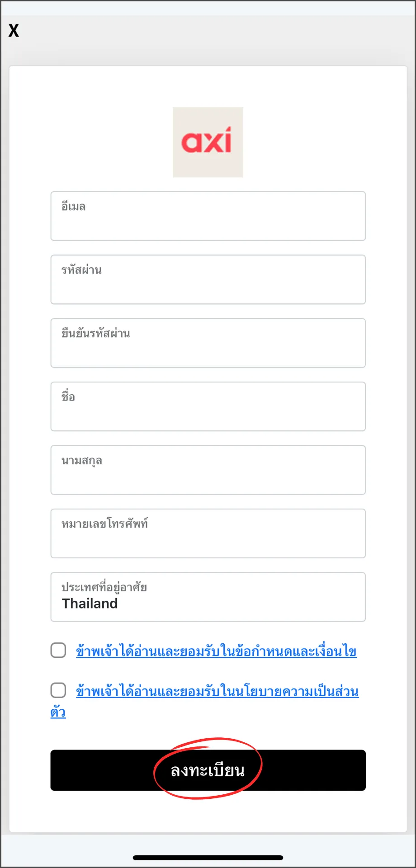Change the selected country value Thailand
This screenshot has width=416, height=868.
tap(90, 604)
